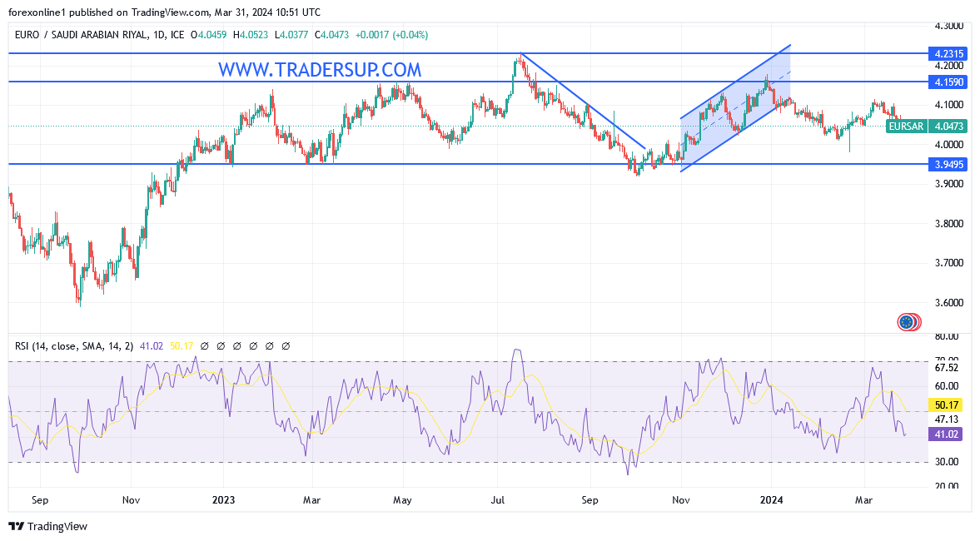Click the yellow RSI SMA legend value 50.17

pos(182,346)
